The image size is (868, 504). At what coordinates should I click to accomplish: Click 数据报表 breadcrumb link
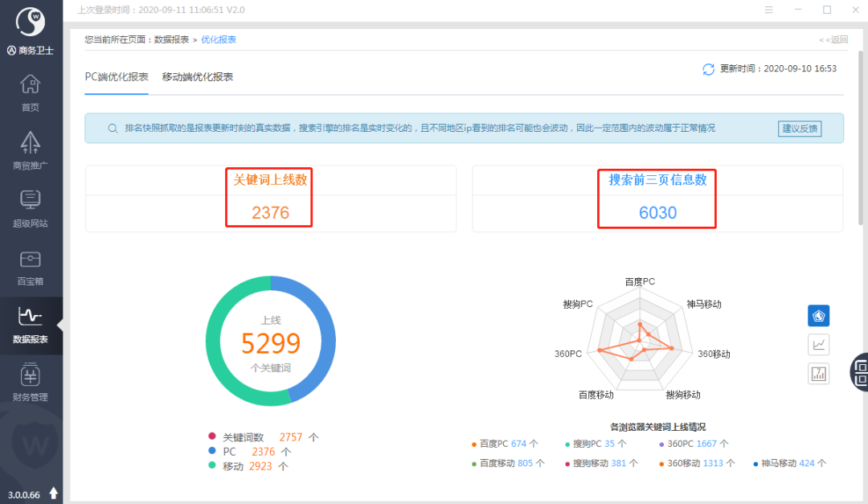[171, 40]
